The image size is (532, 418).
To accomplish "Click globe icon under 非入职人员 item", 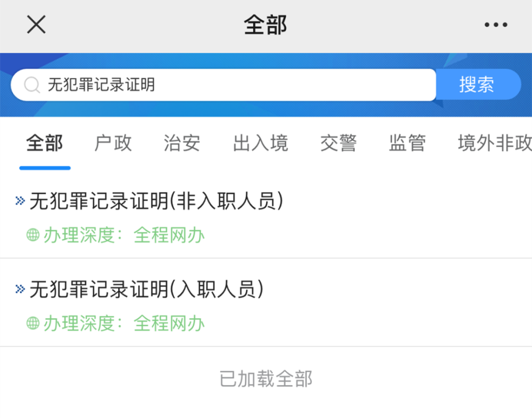I will 33,235.
